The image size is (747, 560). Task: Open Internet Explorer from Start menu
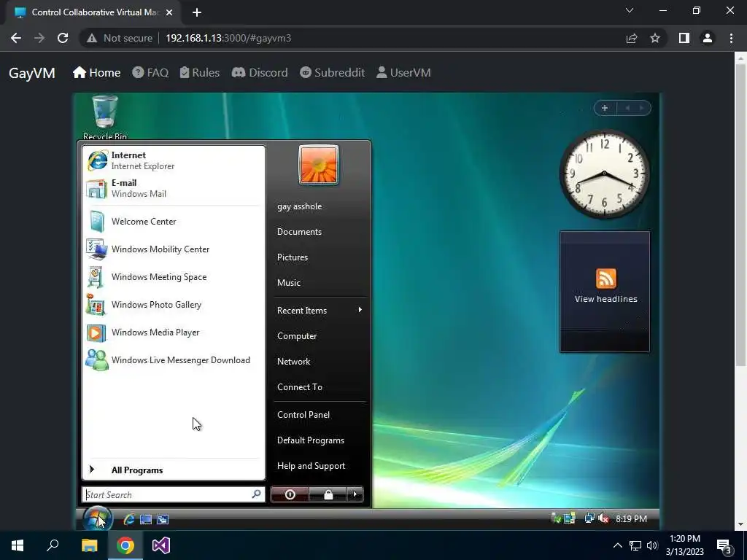(x=174, y=160)
